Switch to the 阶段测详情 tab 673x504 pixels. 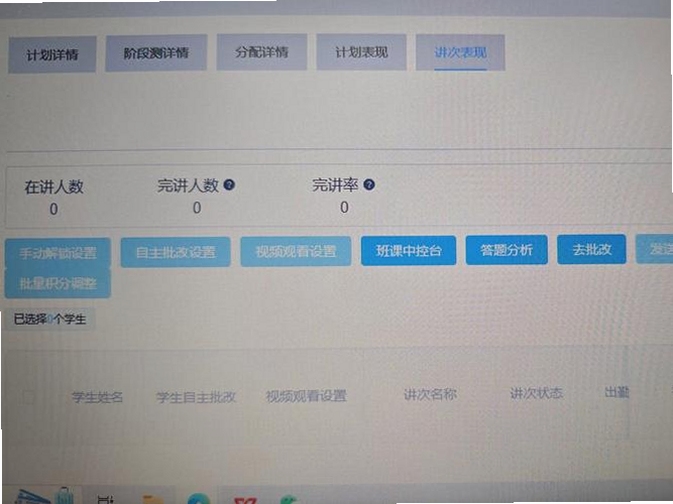pos(156,53)
